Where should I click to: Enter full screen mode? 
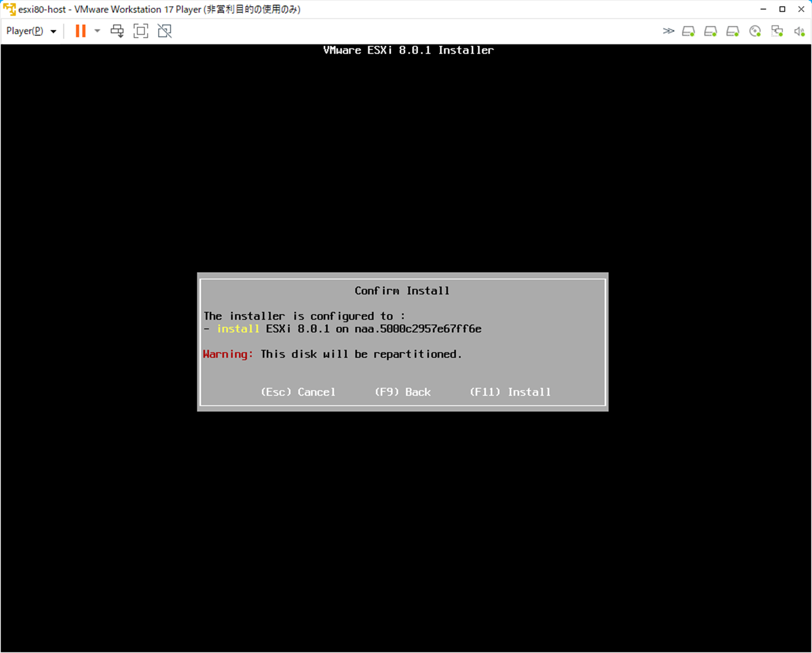click(x=141, y=31)
